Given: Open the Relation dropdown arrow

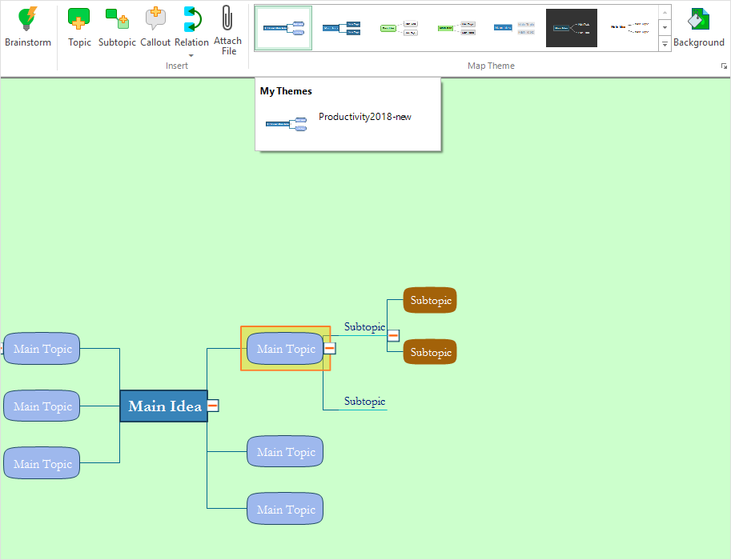Looking at the screenshot, I should pyautogui.click(x=191, y=54).
